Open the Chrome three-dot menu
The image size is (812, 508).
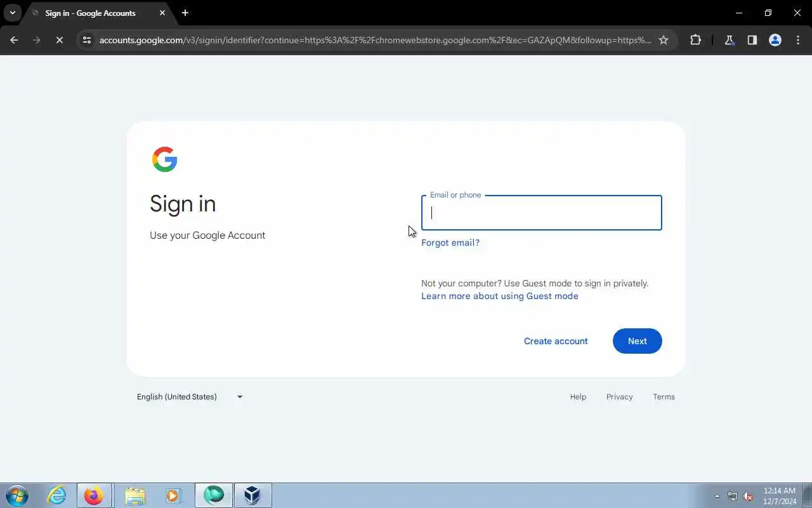pyautogui.click(x=797, y=40)
